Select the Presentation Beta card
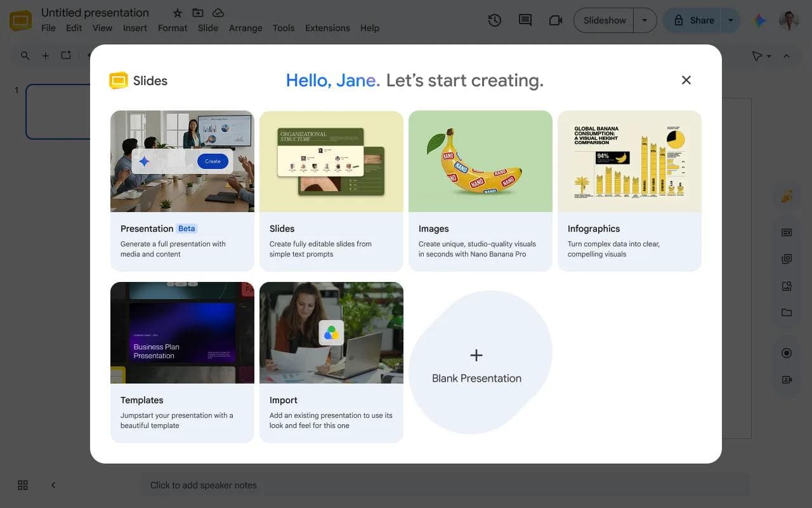Viewport: 812px width, 508px height. [182, 191]
